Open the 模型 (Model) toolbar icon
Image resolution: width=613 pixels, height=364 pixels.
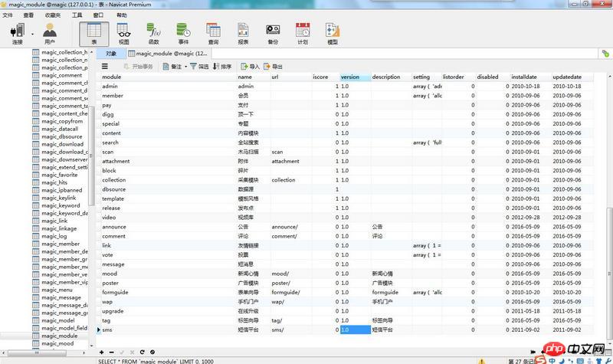pos(333,34)
